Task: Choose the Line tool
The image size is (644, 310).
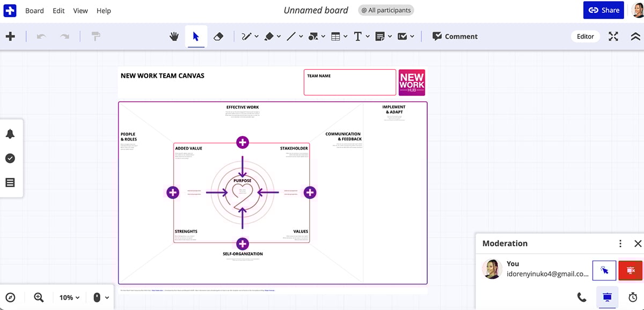Action: pyautogui.click(x=292, y=36)
